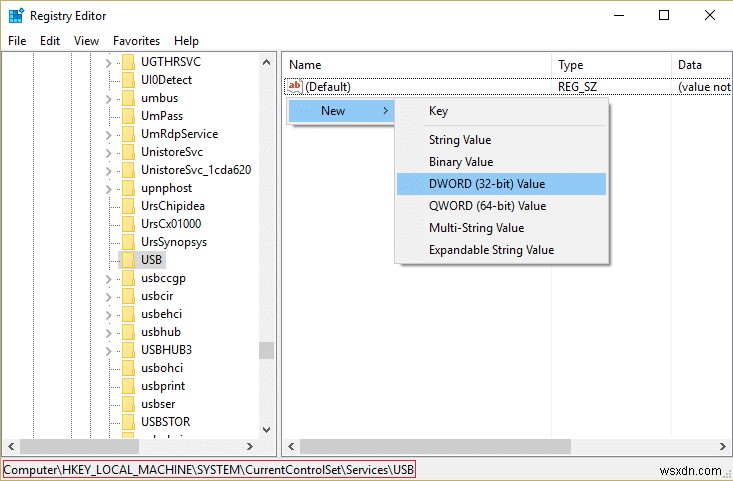Screen dimensions: 733x481
Task: Click the usbohci folder icon
Action: point(128,368)
